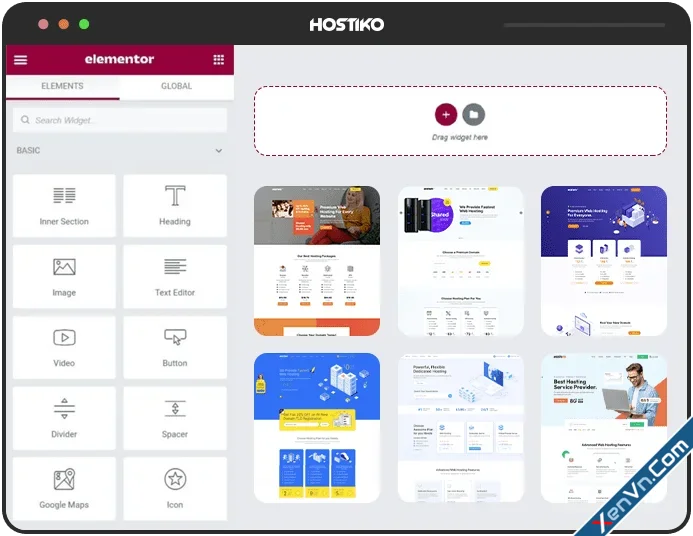Image resolution: width=693 pixels, height=536 pixels.
Task: Click the green window maximize dot
Action: click(84, 24)
